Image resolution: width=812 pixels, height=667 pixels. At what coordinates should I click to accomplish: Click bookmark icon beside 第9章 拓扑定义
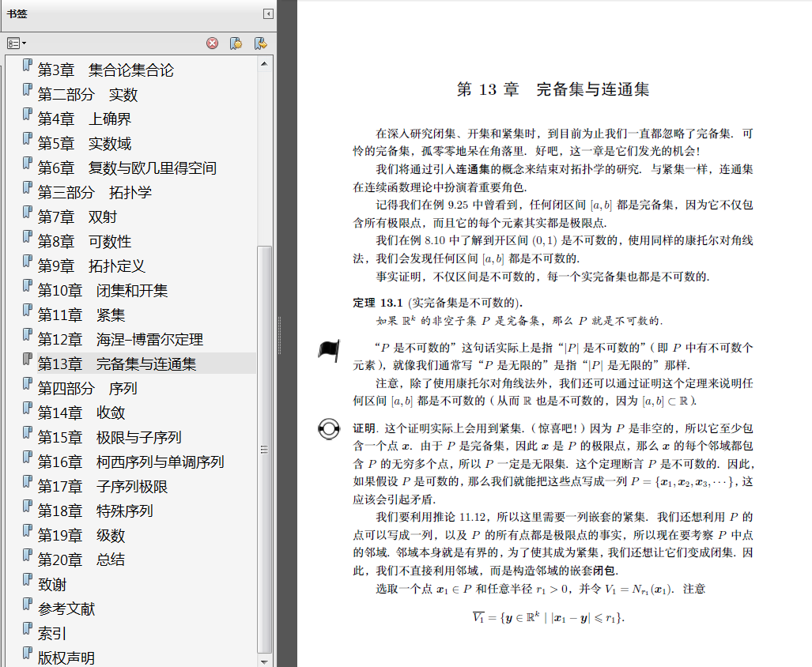pos(28,262)
